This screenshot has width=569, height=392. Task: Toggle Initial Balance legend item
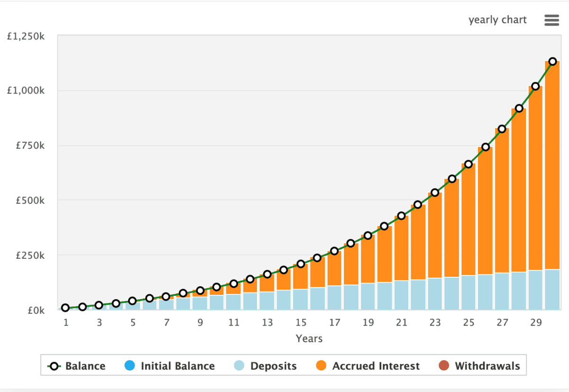coord(177,366)
